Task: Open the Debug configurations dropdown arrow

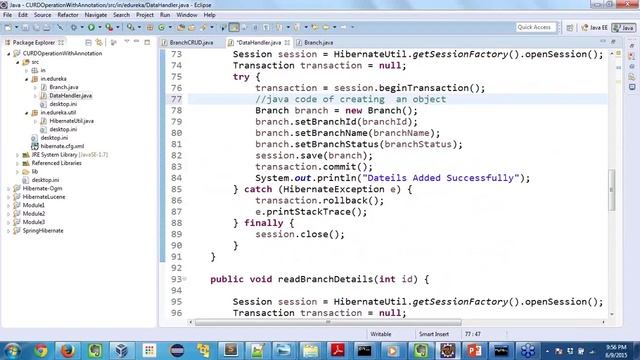Action: (x=82, y=27)
